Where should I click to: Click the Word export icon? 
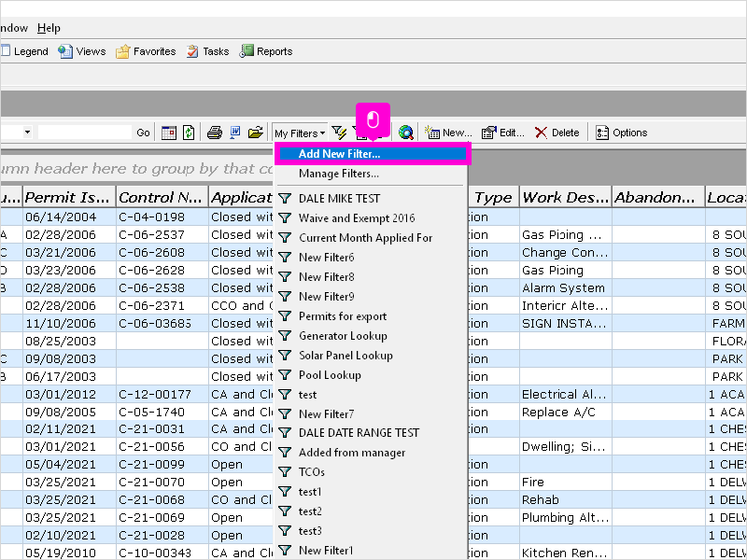(235, 133)
